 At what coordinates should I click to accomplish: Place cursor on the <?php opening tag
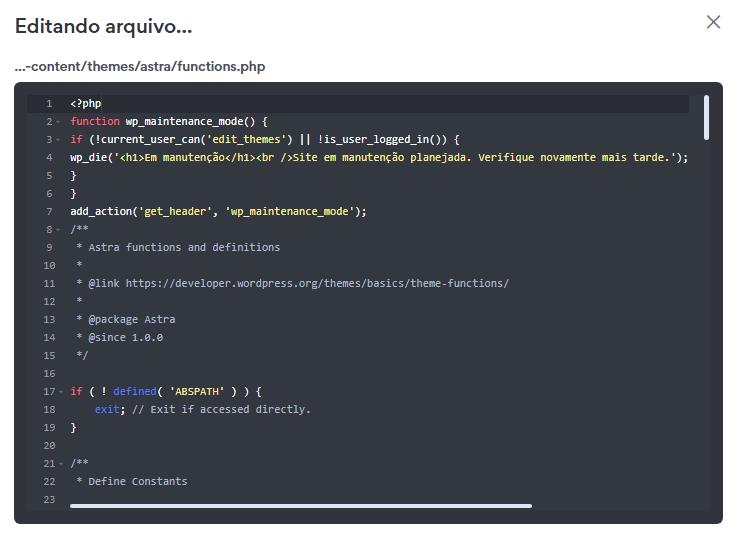tap(86, 104)
